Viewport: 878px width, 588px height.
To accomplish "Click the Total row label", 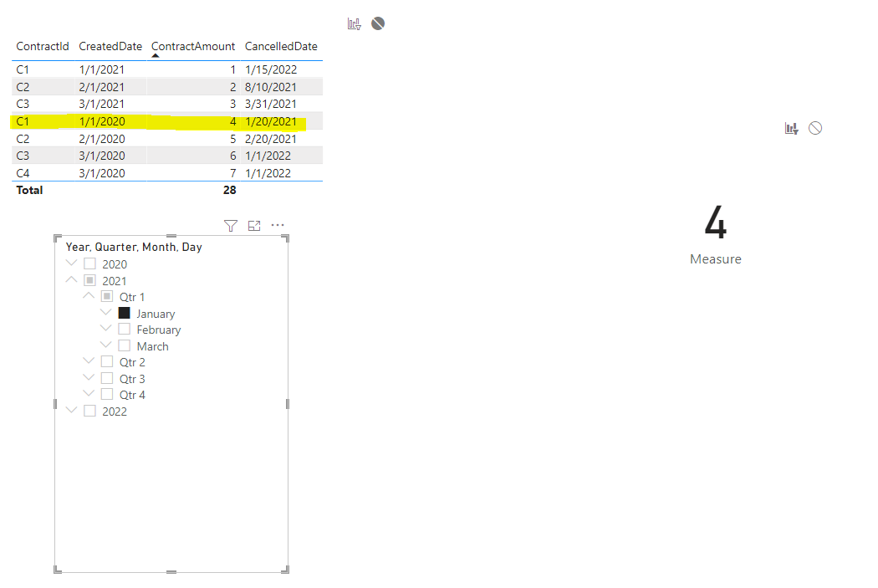I will click(x=29, y=191).
